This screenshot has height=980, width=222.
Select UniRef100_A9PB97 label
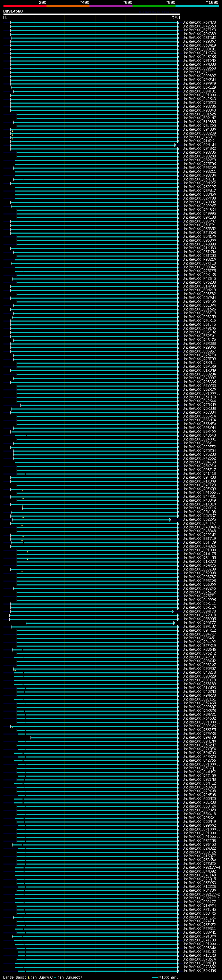tap(199, 76)
